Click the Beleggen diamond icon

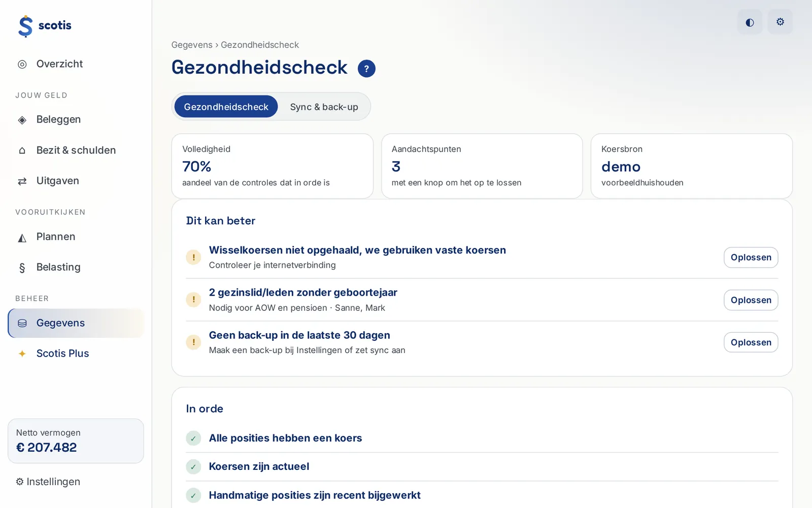click(x=22, y=120)
